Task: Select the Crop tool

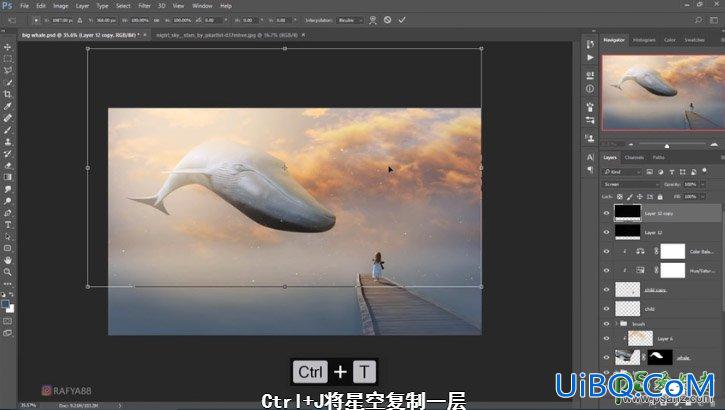Action: point(7,94)
